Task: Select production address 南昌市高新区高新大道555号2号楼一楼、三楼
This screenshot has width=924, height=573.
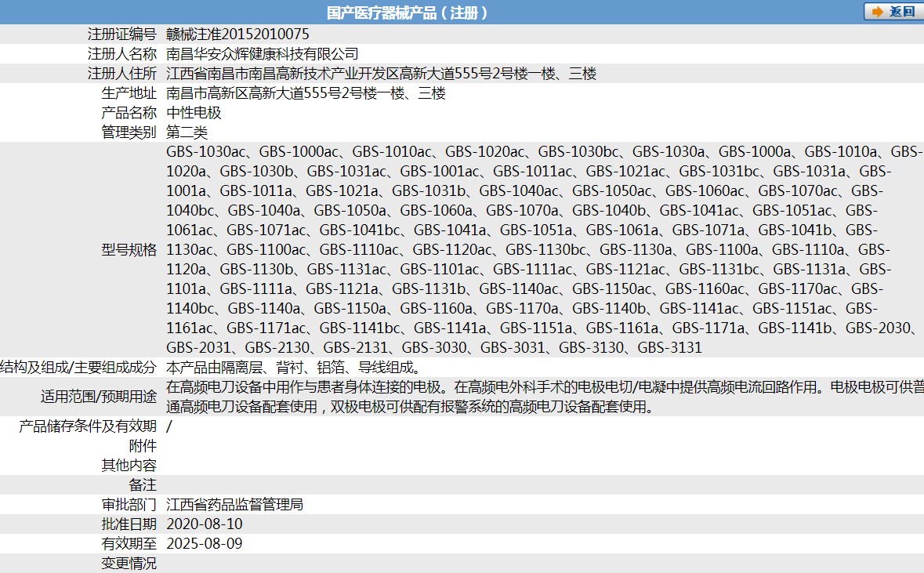Action: pyautogui.click(x=306, y=92)
